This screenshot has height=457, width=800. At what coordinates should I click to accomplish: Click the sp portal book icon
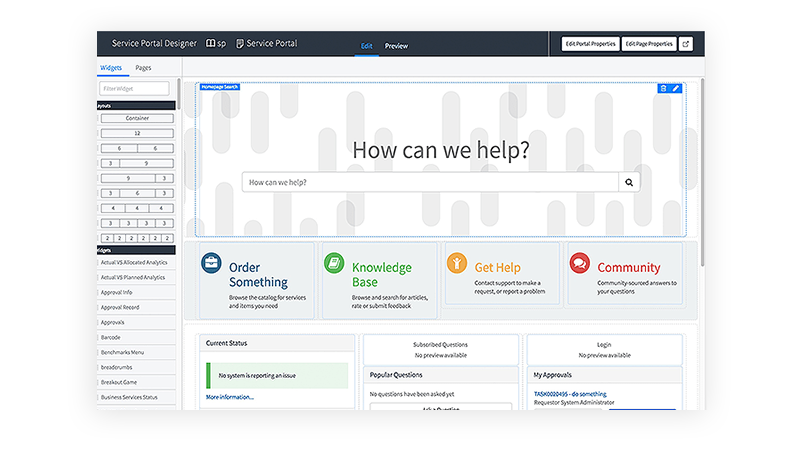tap(210, 43)
